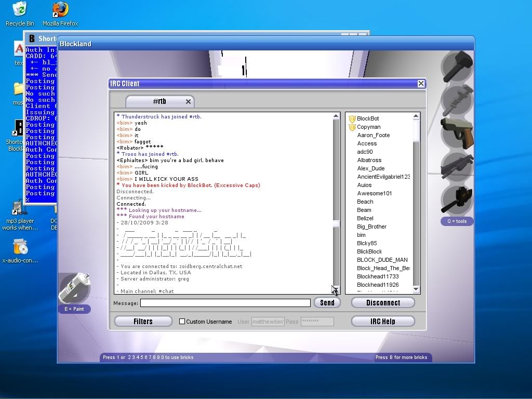Select Alex_Dude in the user list
This screenshot has height=399, width=532.
(x=371, y=169)
